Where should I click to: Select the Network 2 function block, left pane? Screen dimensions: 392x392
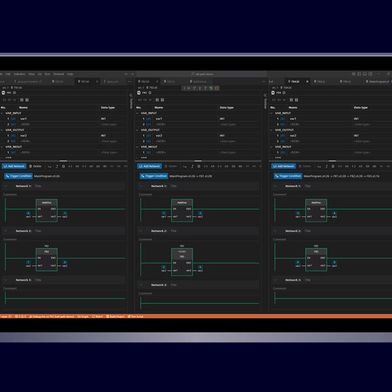click(x=47, y=259)
